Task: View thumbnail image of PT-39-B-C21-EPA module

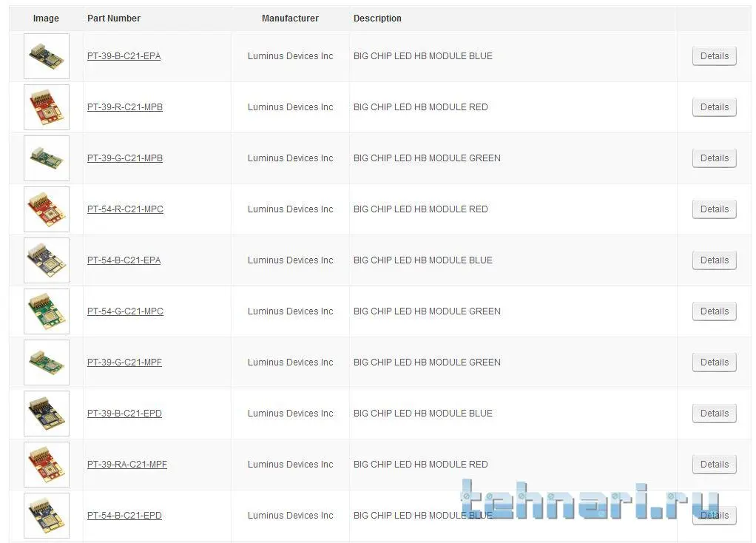Action: [x=47, y=56]
